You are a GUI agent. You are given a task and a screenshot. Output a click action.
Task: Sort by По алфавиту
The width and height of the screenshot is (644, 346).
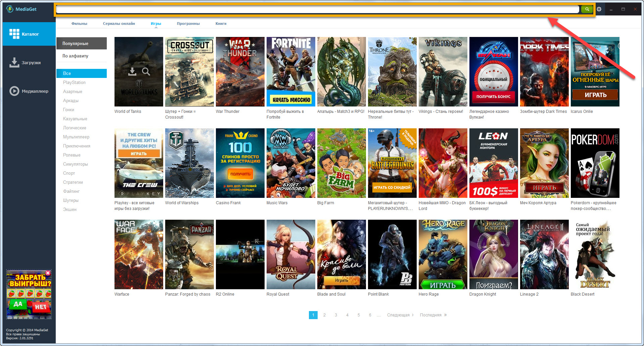pos(82,56)
